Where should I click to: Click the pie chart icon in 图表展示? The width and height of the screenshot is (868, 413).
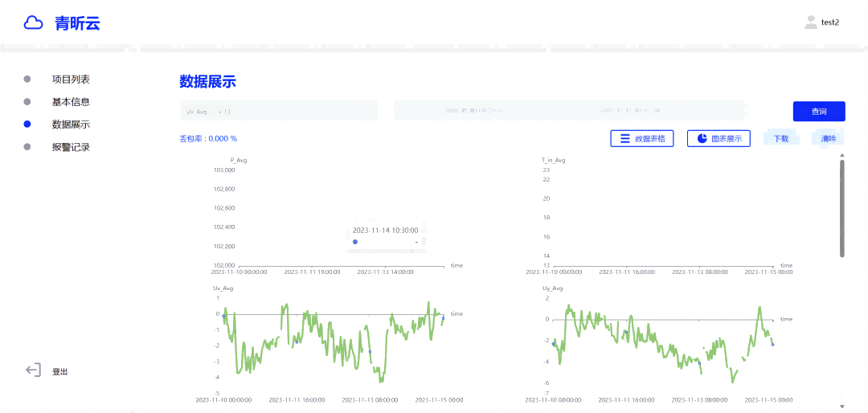[702, 139]
